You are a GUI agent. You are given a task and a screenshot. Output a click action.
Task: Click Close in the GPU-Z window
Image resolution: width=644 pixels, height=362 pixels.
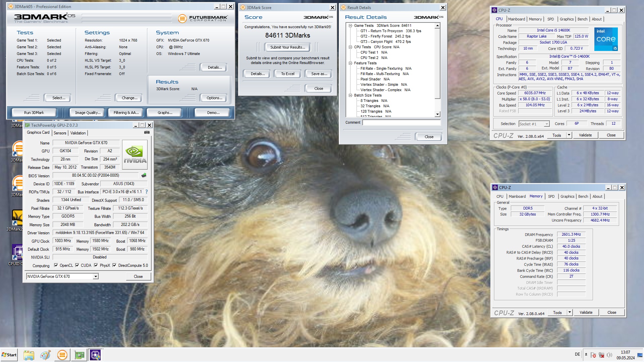coord(138,277)
